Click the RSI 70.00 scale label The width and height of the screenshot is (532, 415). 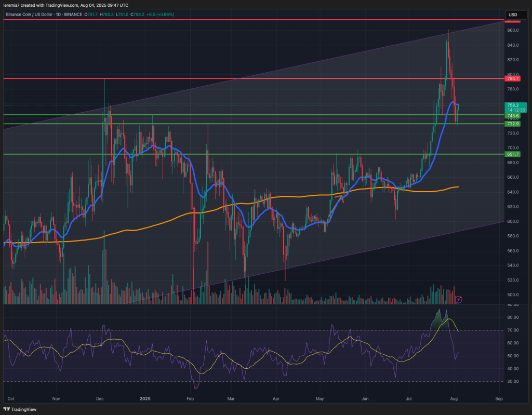(513, 330)
